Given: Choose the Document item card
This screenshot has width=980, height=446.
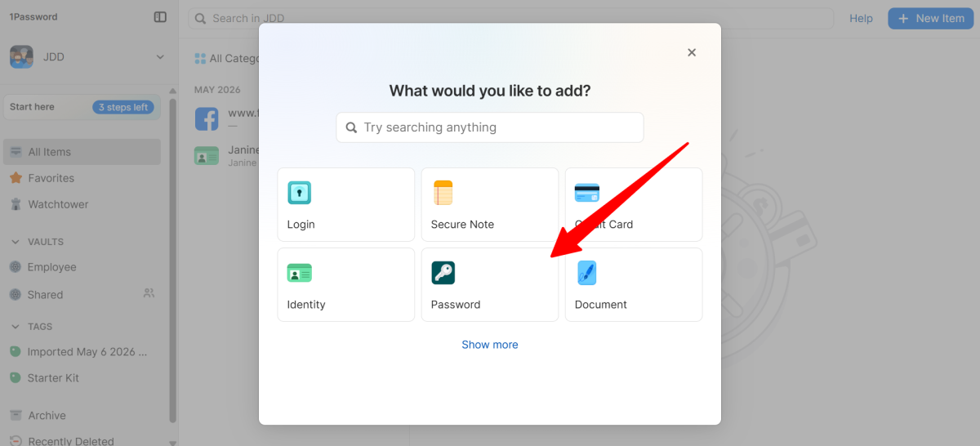Looking at the screenshot, I should (x=634, y=284).
